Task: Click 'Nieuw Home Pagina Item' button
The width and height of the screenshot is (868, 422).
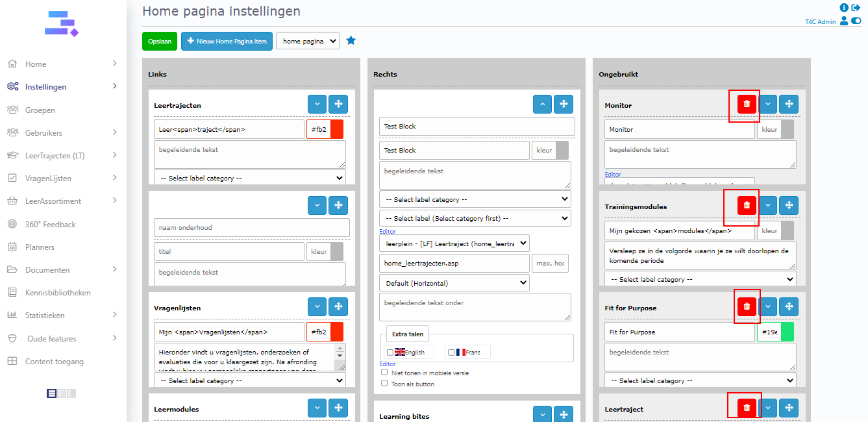Action: pyautogui.click(x=227, y=41)
